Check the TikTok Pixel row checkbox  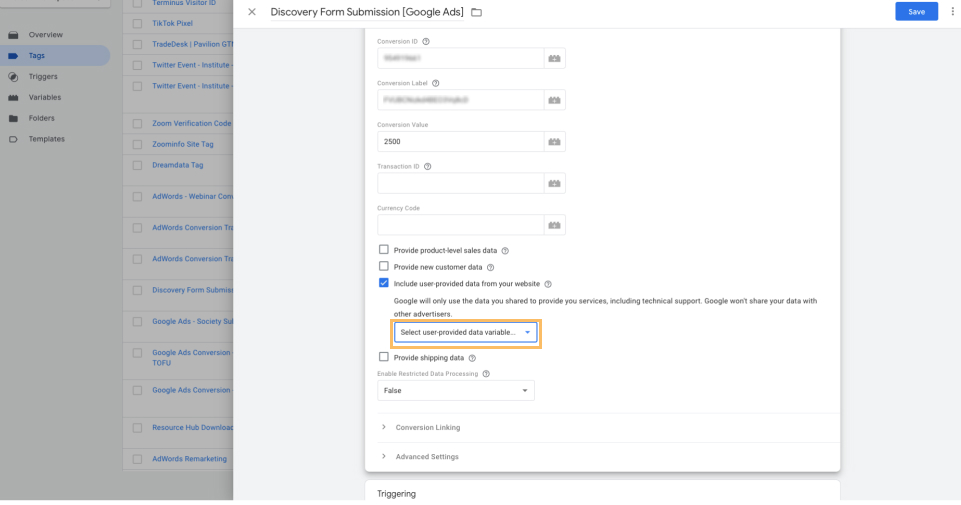click(137, 23)
